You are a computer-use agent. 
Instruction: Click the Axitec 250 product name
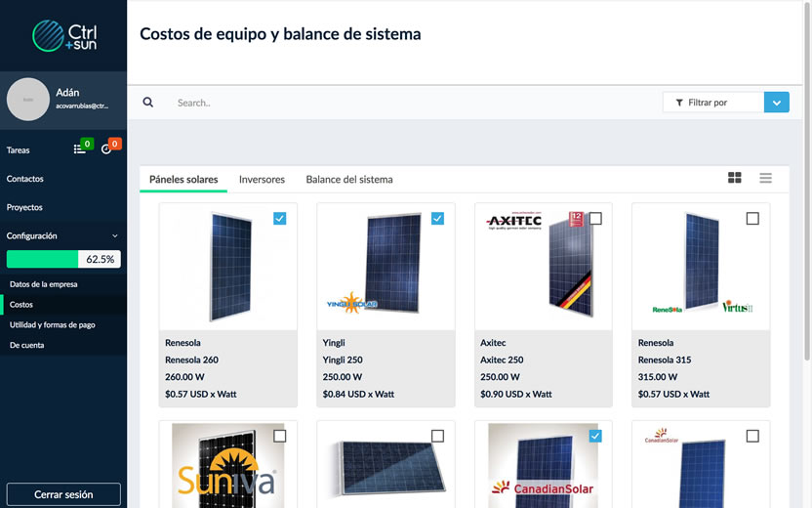coord(502,360)
